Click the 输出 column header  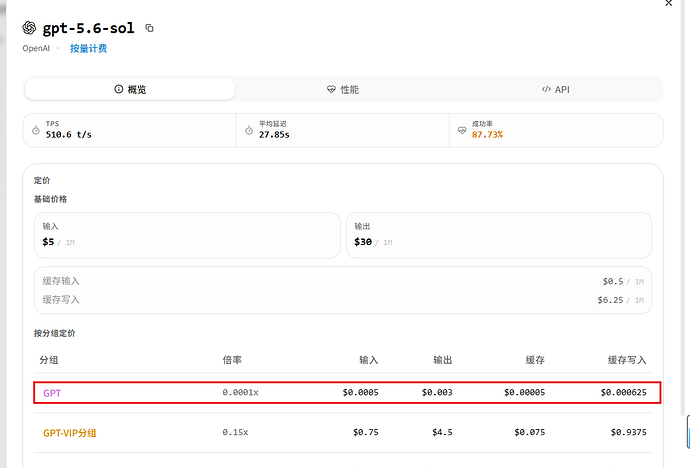click(x=443, y=360)
